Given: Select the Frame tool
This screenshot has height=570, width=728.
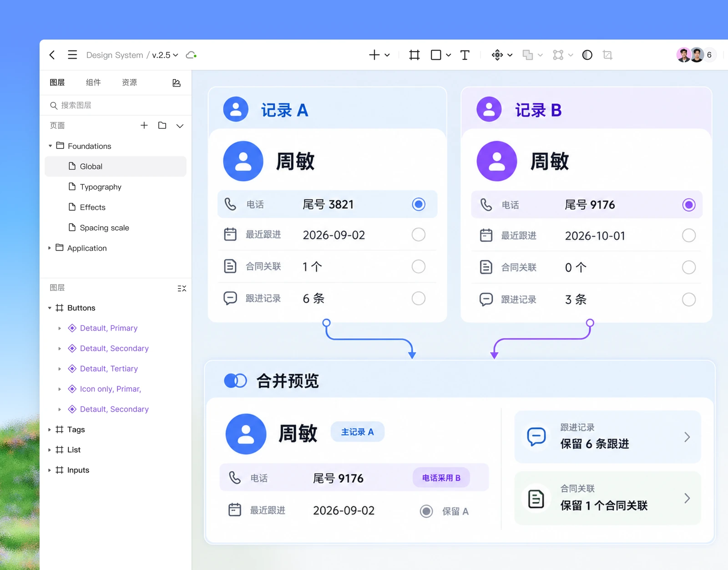Looking at the screenshot, I should point(414,55).
